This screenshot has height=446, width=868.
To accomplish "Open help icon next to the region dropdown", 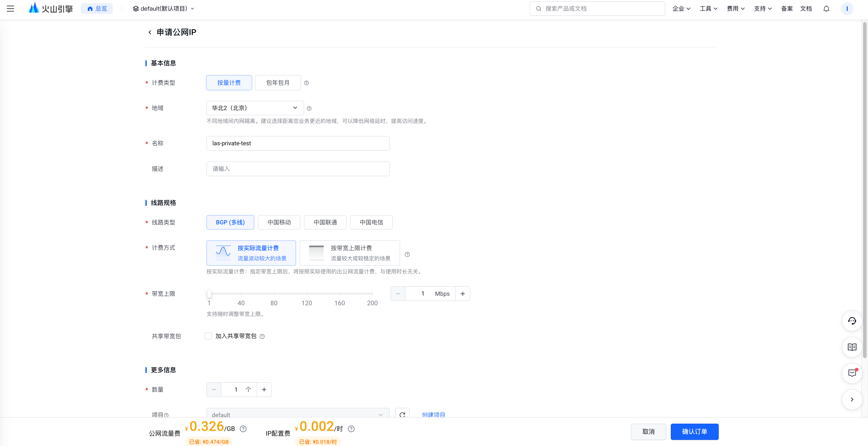I will 309,108.
